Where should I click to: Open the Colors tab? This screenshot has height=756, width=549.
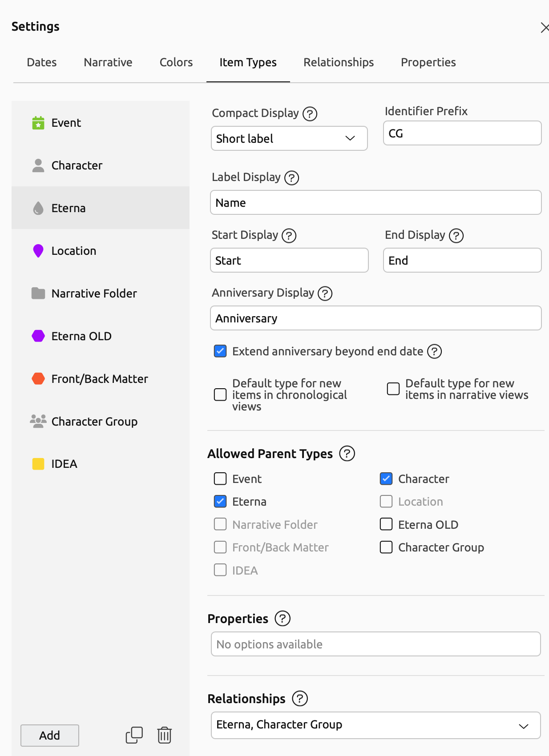tap(176, 62)
